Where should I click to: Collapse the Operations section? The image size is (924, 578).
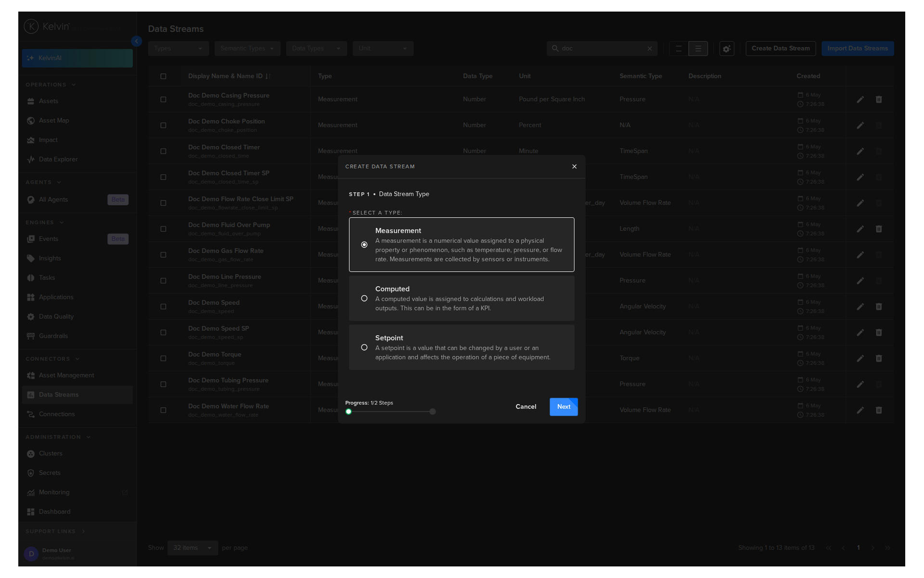point(51,85)
